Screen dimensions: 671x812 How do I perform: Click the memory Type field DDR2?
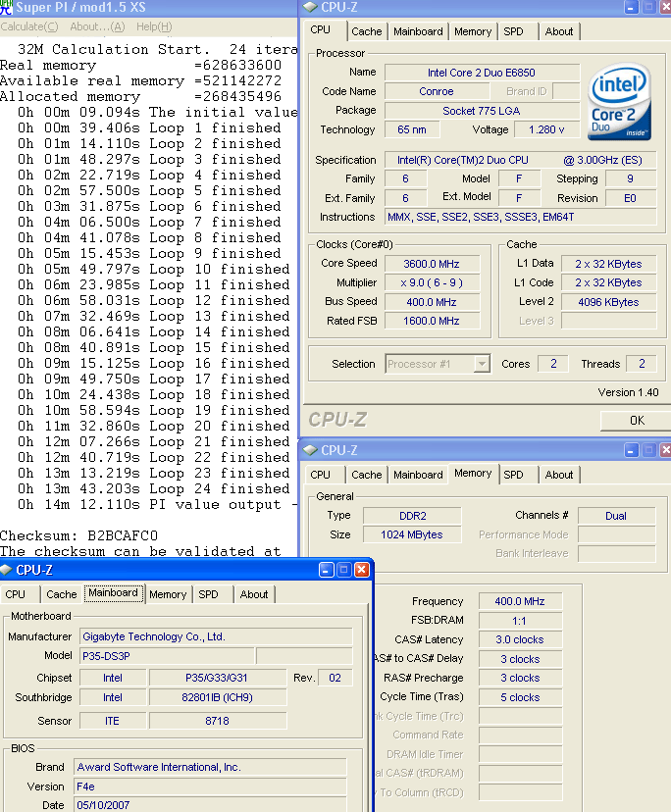(412, 516)
